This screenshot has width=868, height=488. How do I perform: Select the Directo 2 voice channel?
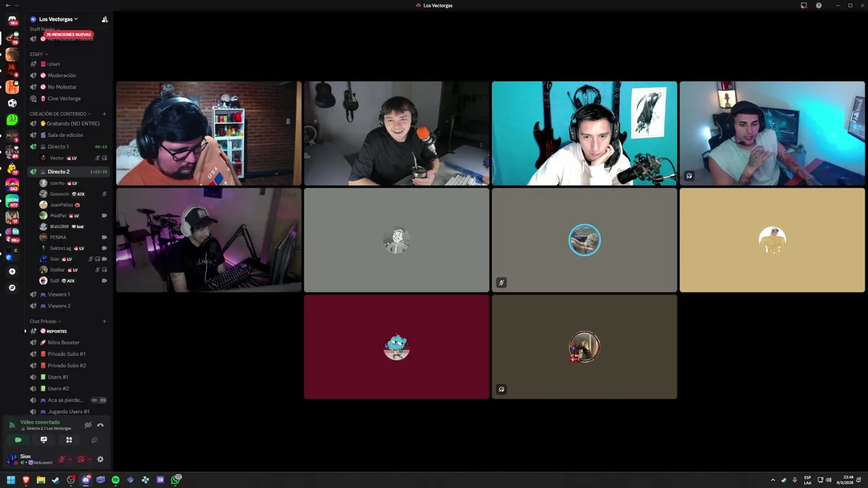point(68,171)
